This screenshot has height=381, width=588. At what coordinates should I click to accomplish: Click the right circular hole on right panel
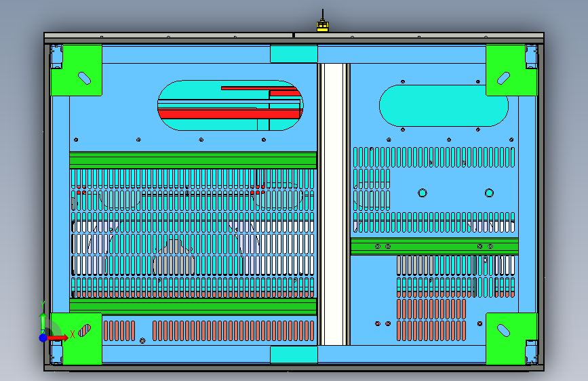[489, 193]
